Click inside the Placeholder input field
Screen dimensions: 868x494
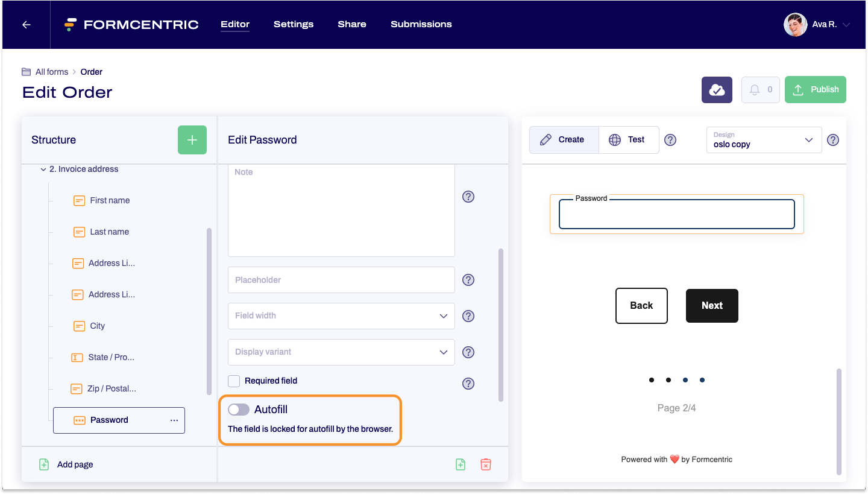click(x=341, y=279)
